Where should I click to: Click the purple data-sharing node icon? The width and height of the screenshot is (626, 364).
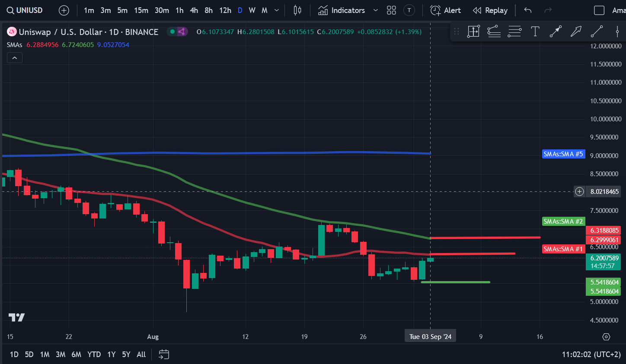click(182, 32)
